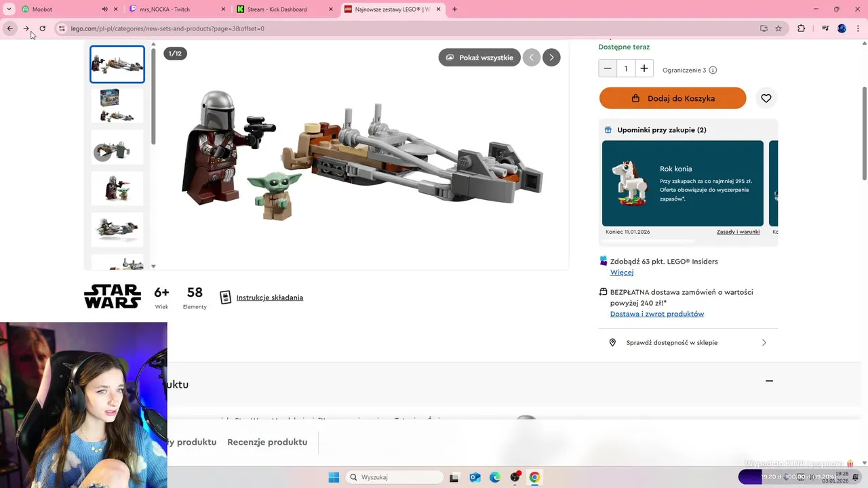Screen dimensions: 868x488
Task: Collapse the product details section minus
Action: point(769,381)
